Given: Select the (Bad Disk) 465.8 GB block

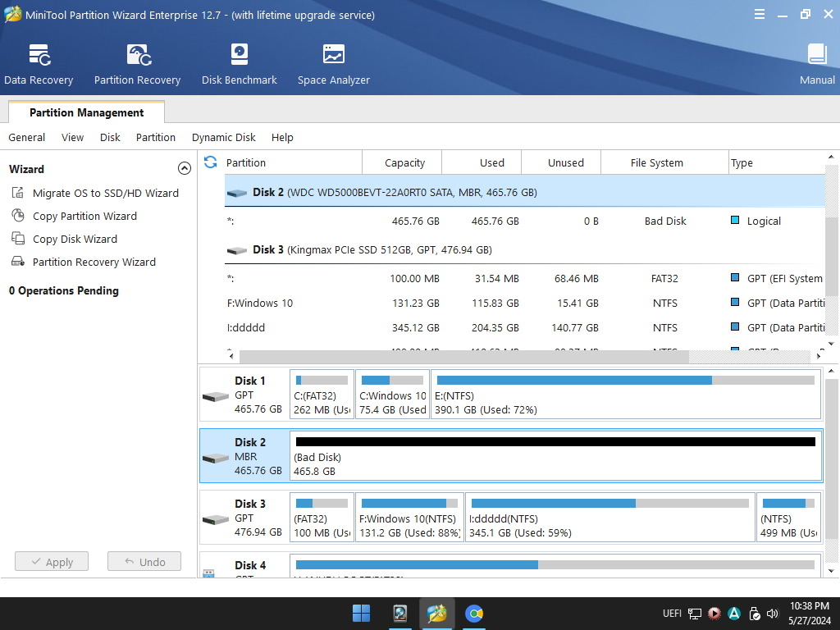Looking at the screenshot, I should pyautogui.click(x=556, y=456).
